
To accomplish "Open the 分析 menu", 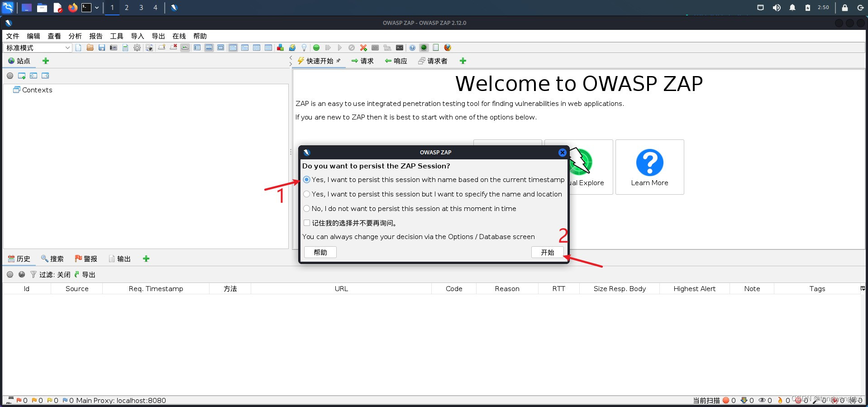I will coord(75,36).
